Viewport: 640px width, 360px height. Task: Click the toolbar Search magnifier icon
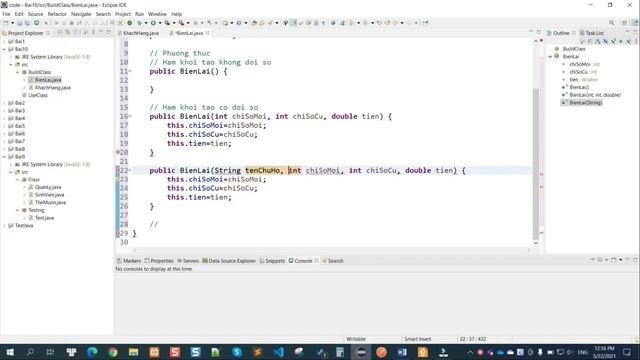611,23
